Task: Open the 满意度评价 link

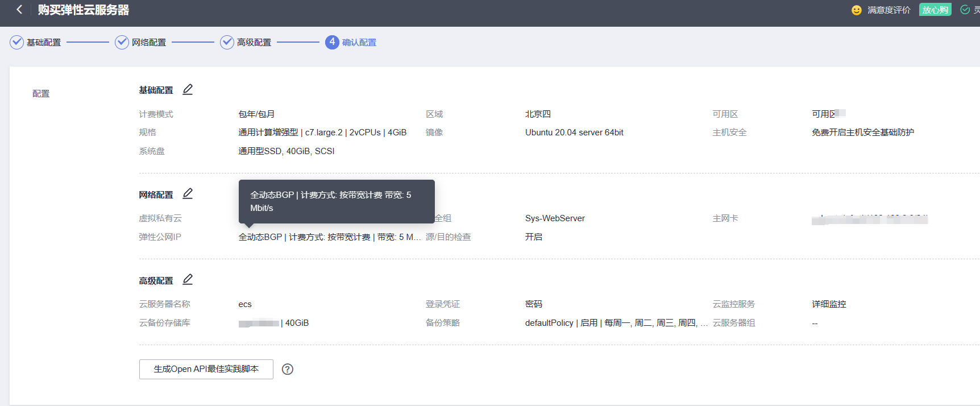Action: (x=889, y=10)
